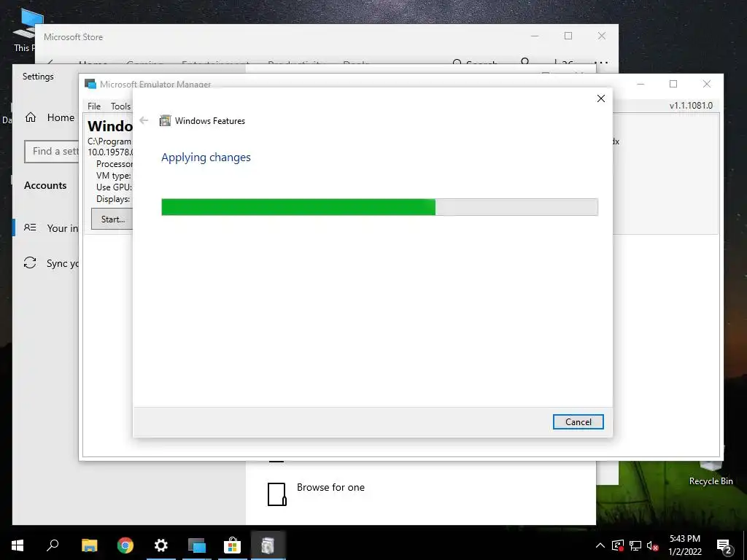747x560 pixels.
Task: Open taskbar Search
Action: tap(53, 545)
